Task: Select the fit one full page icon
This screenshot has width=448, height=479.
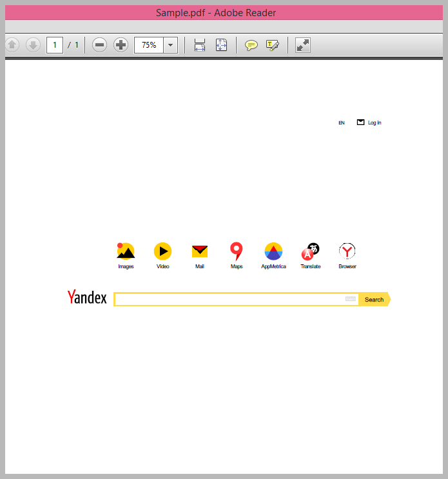Action: click(x=221, y=45)
